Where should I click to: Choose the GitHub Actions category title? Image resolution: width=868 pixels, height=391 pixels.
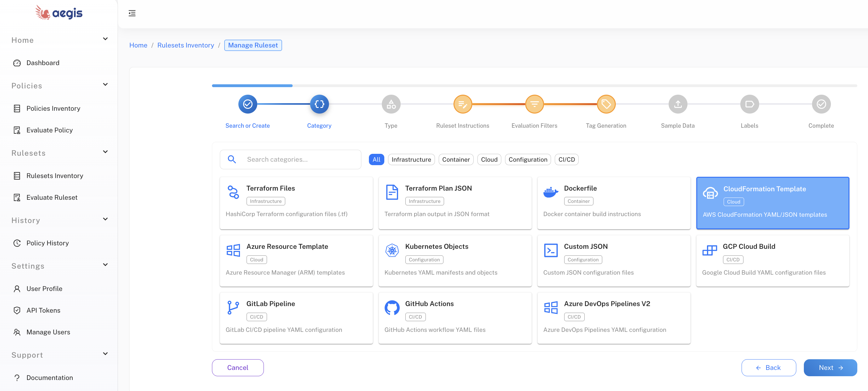(429, 304)
